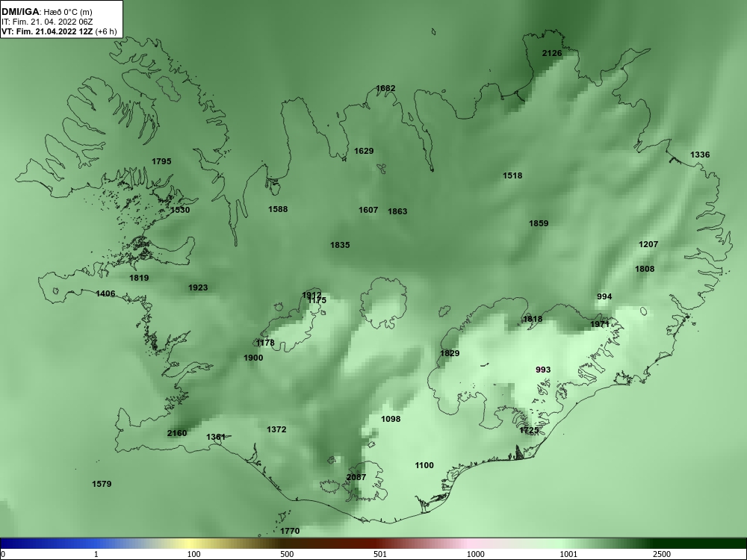Click the 1629 map value

(364, 151)
